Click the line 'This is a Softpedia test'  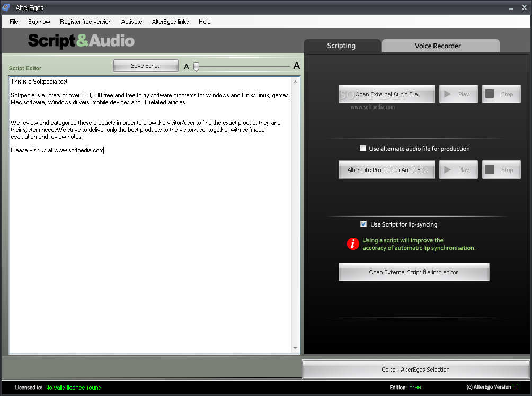point(39,82)
